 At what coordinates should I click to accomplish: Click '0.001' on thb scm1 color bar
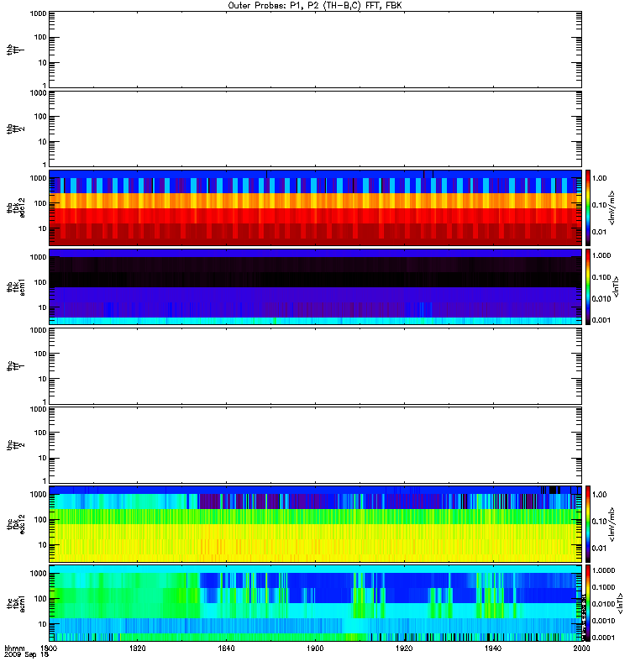(601, 320)
